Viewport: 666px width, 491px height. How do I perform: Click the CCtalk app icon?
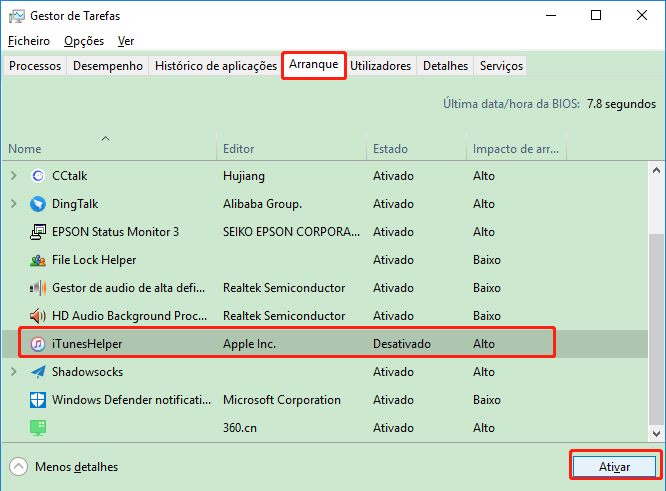pos(38,176)
